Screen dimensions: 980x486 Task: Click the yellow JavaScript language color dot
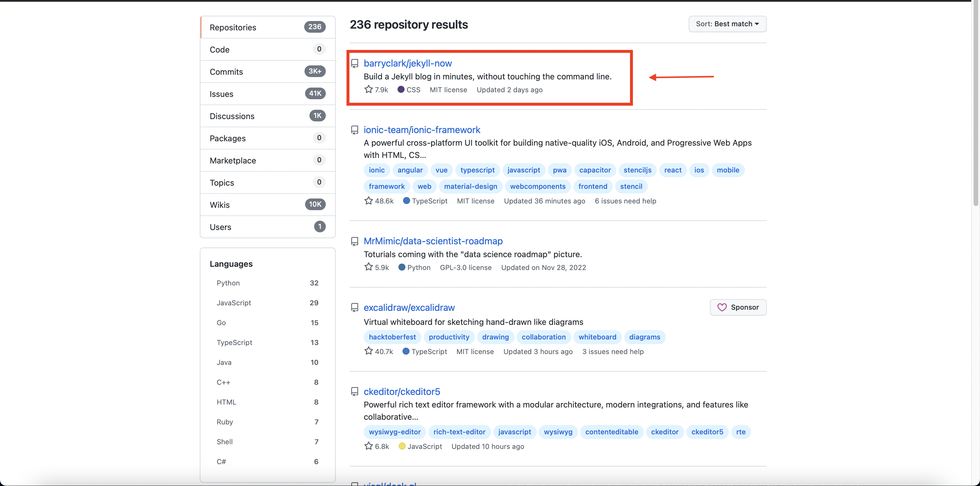[x=402, y=446]
